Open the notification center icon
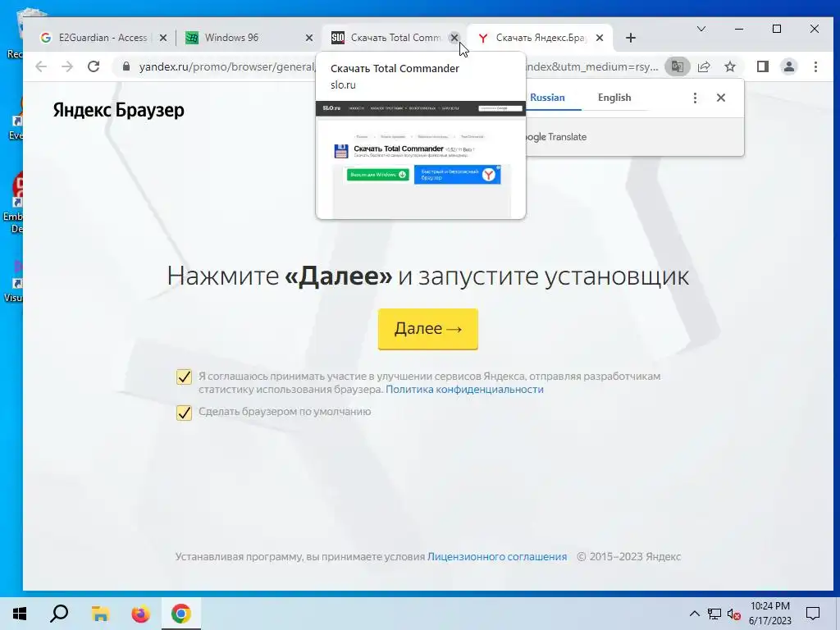The width and height of the screenshot is (840, 630). click(813, 614)
